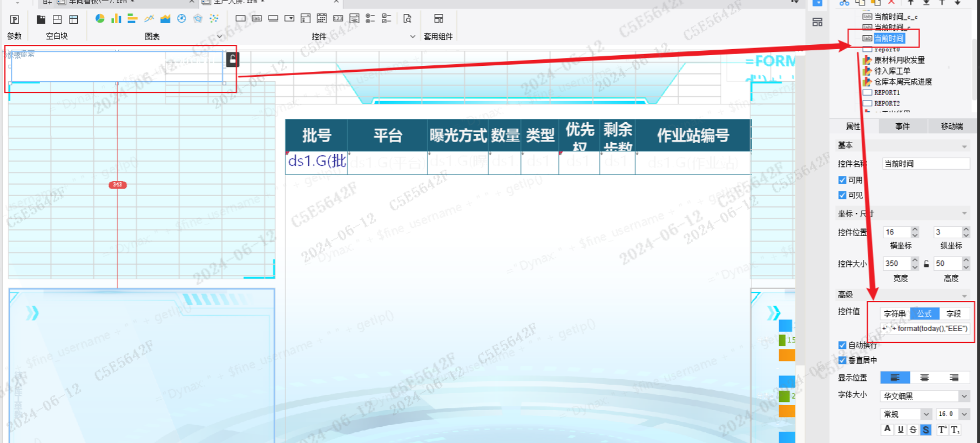
Task: Open the 常规 font style dropdown
Action: pyautogui.click(x=927, y=414)
